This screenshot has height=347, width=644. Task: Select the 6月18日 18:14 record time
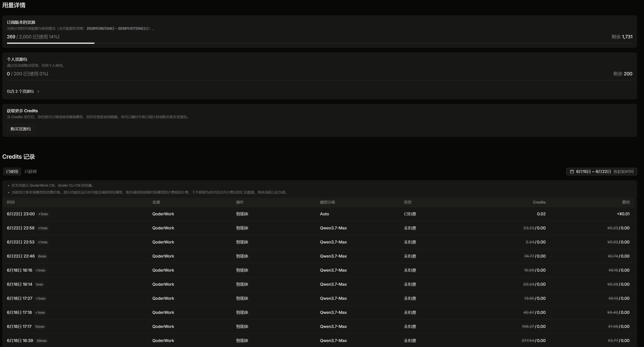coord(19,284)
